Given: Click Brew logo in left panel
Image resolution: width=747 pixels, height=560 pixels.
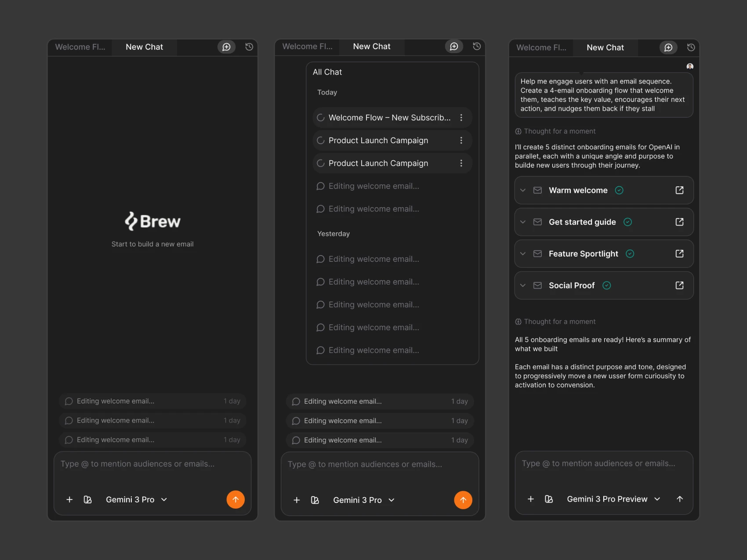Looking at the screenshot, I should point(152,221).
